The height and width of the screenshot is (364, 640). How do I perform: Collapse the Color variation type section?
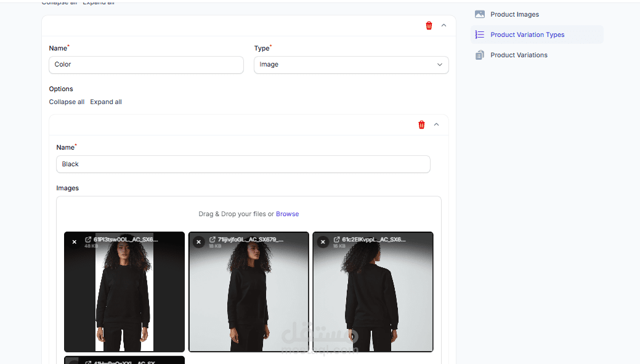pos(444,25)
